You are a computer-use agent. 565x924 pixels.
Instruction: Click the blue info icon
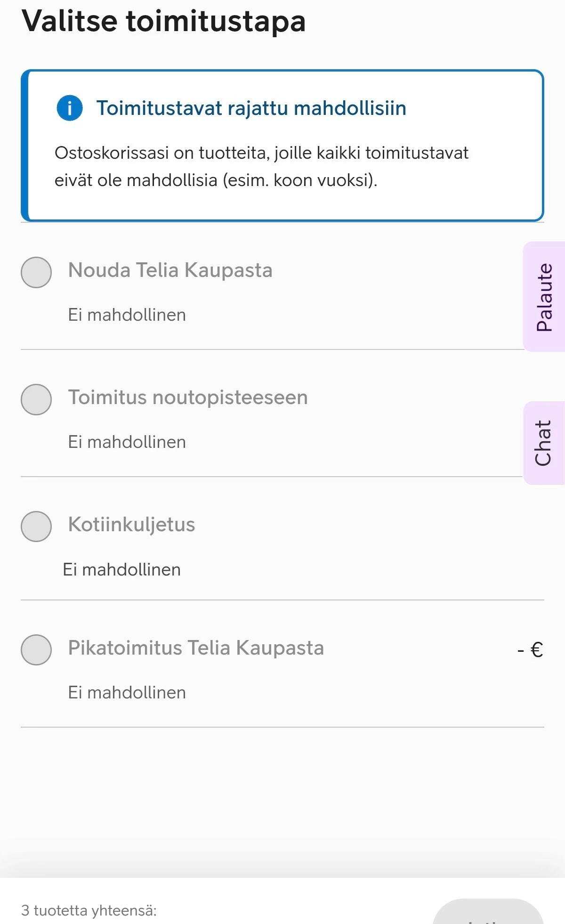(70, 108)
